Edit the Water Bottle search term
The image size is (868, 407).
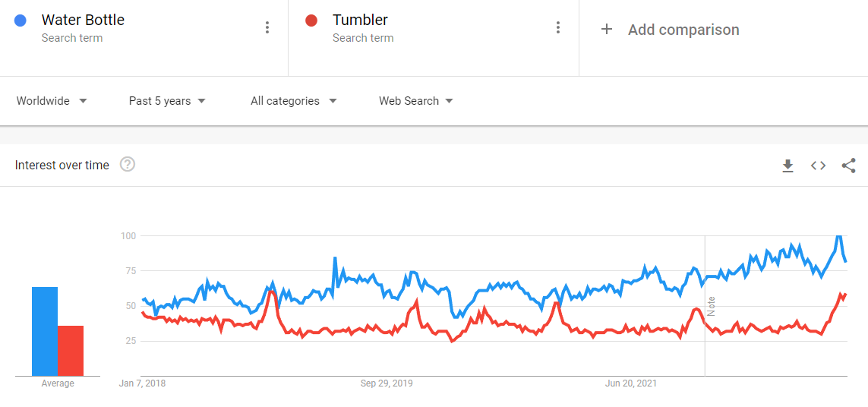(x=83, y=21)
